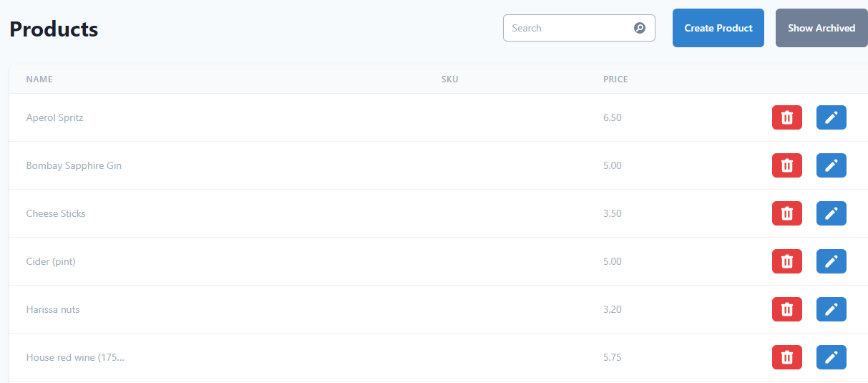The image size is (868, 383).
Task: Open edit for Bombay Sapphire Gin
Action: (831, 165)
